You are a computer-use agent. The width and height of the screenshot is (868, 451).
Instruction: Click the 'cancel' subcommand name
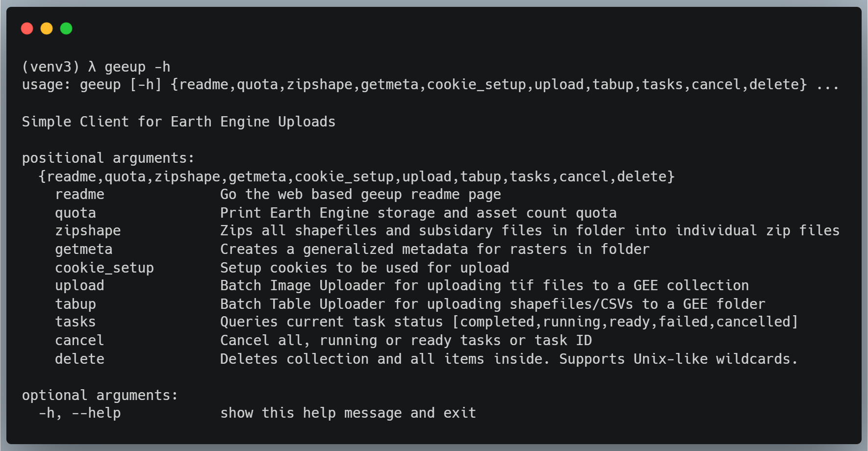79,341
